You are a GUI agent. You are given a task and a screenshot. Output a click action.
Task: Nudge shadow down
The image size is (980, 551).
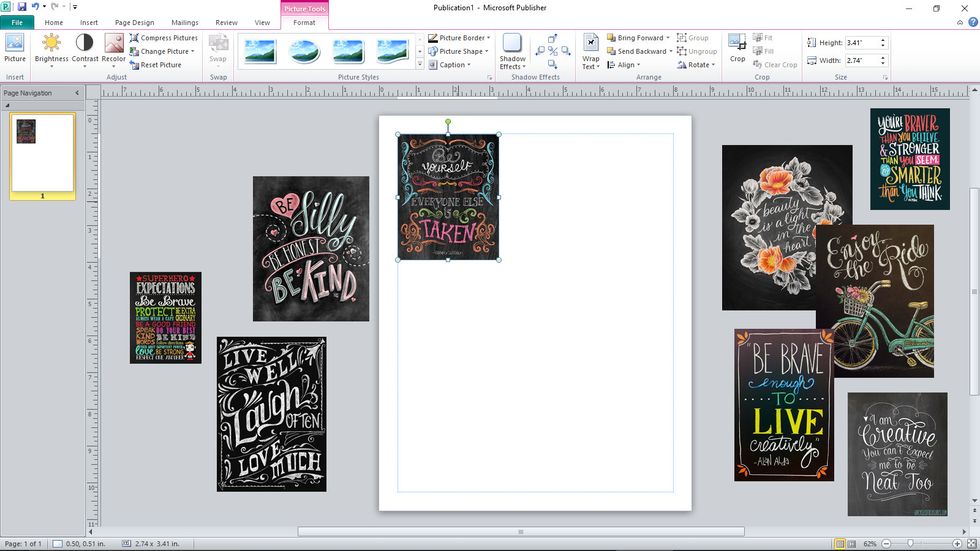[552, 64]
